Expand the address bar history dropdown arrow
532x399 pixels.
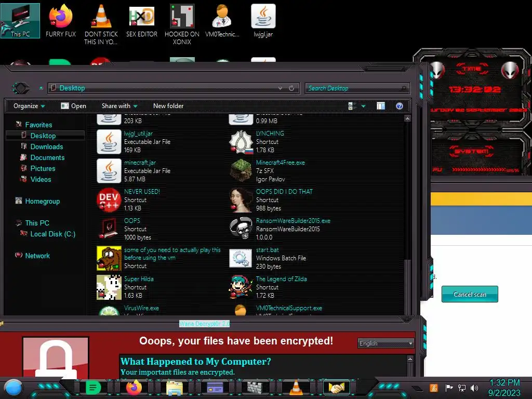click(280, 88)
